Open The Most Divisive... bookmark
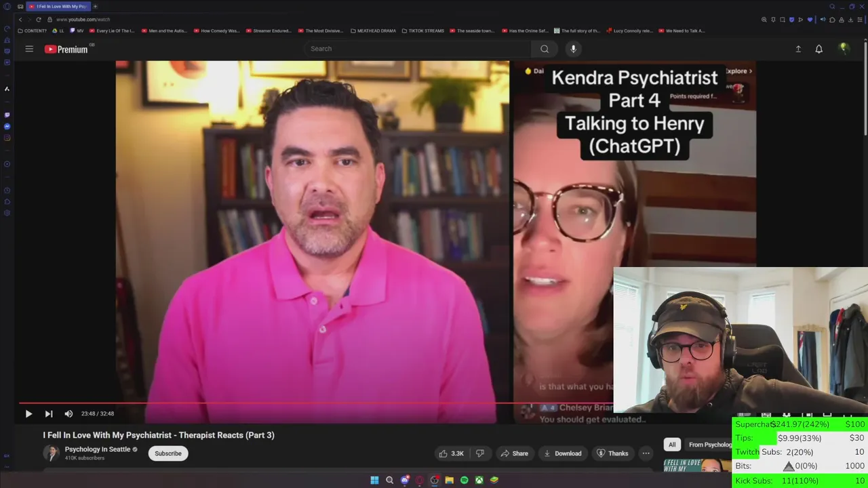This screenshot has height=488, width=868. point(321,30)
